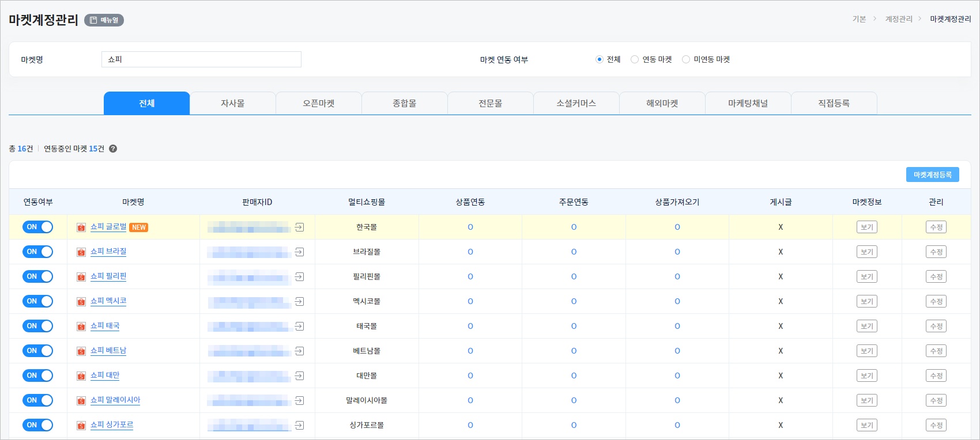Go to 계정관리 in the breadcrumb
Image resolution: width=980 pixels, height=440 pixels.
click(899, 19)
